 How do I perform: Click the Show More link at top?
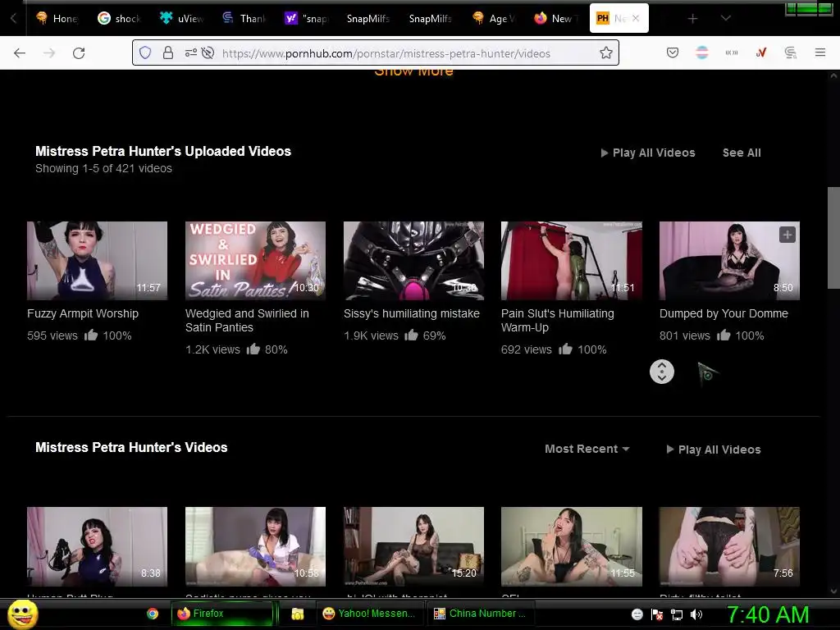pos(413,72)
